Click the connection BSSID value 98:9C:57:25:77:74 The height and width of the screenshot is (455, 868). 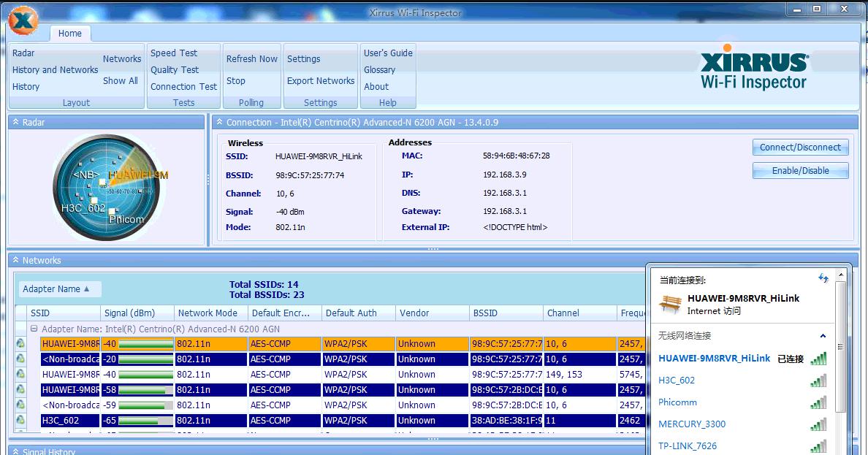tap(310, 175)
